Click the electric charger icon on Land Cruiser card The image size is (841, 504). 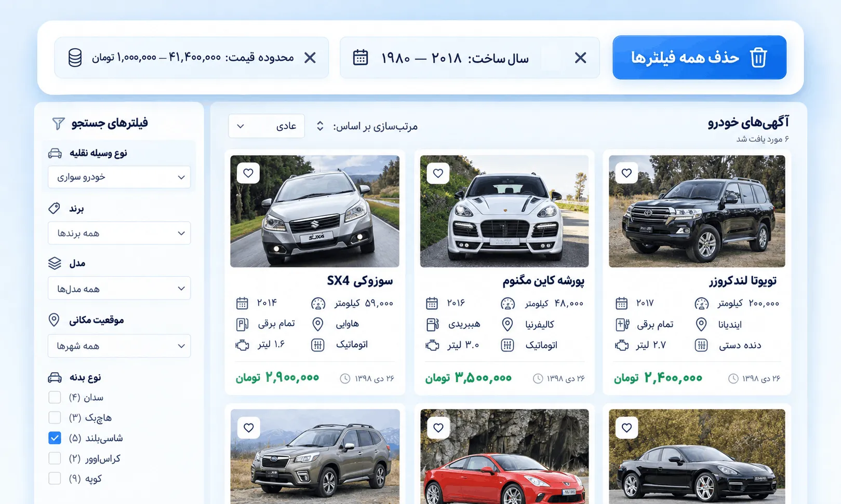tap(622, 324)
